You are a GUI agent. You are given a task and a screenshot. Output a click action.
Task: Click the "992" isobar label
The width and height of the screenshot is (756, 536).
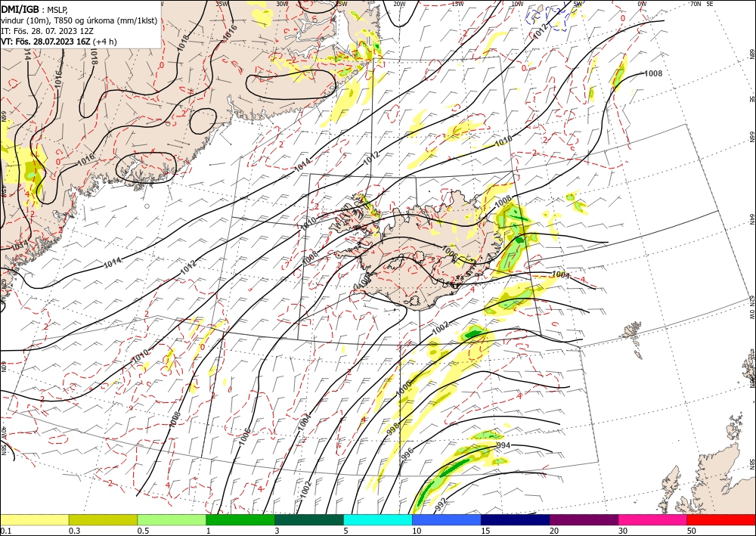441,504
